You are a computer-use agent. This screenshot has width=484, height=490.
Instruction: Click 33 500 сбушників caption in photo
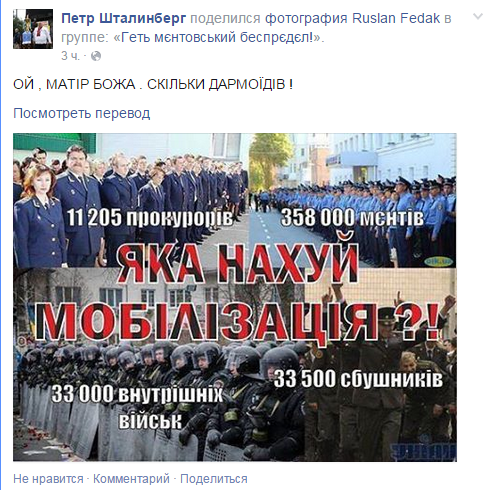tap(358, 379)
